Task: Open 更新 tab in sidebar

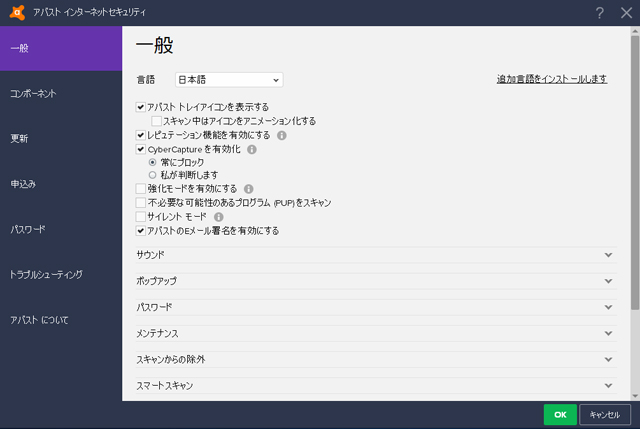Action: [61, 139]
